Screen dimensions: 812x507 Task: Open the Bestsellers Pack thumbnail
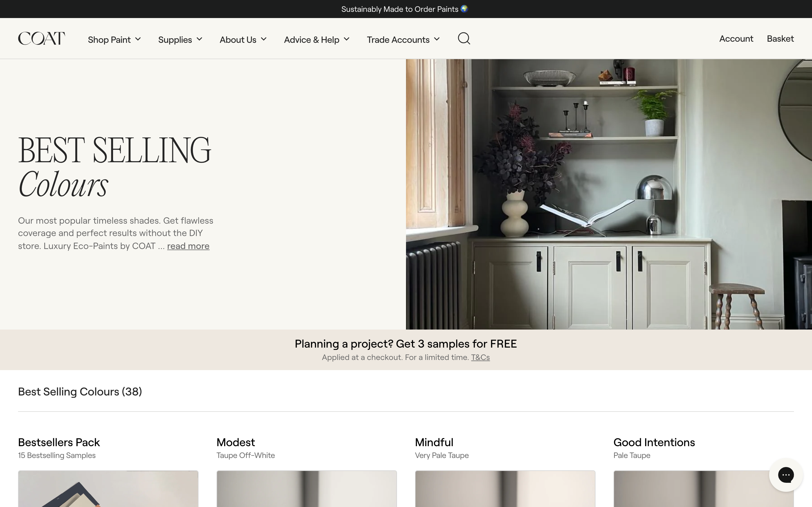point(108,489)
